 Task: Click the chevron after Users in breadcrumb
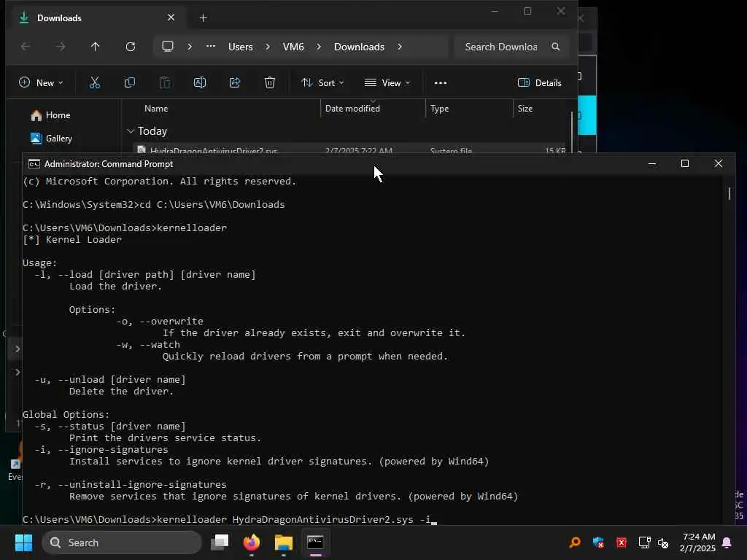pyautogui.click(x=267, y=47)
